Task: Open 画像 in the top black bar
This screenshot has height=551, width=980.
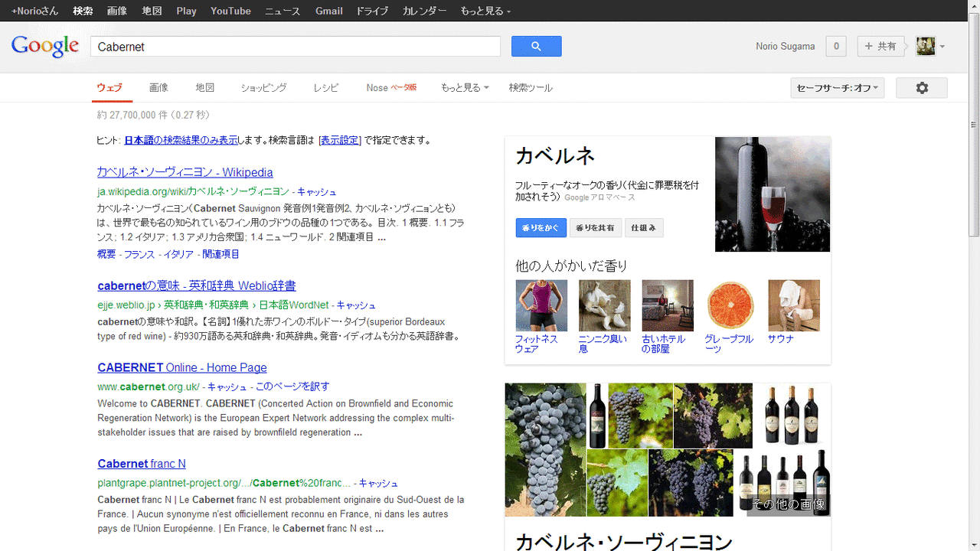Action: pos(117,11)
